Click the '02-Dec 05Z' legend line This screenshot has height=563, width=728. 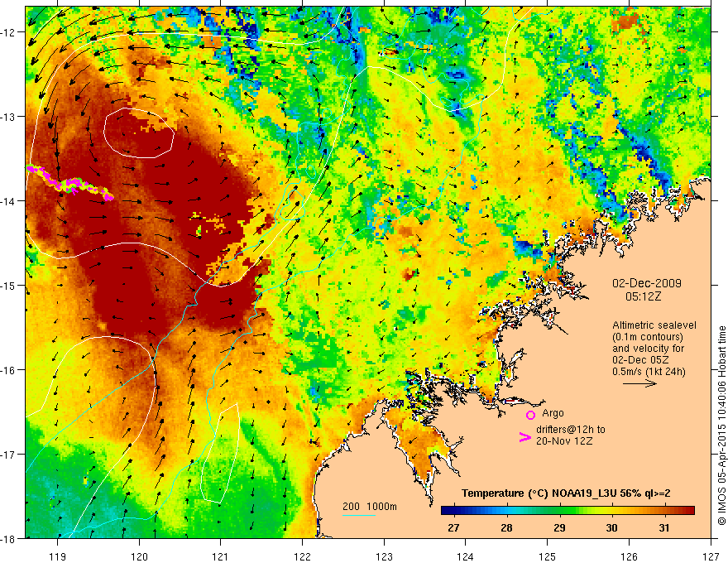point(640,360)
